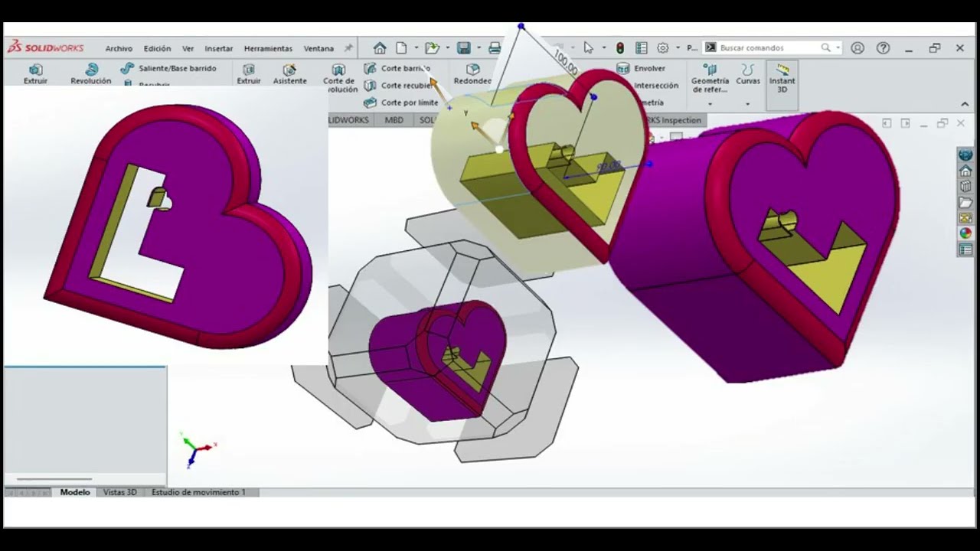Create a new document with New icon
The height and width of the screenshot is (551, 980).
(401, 47)
